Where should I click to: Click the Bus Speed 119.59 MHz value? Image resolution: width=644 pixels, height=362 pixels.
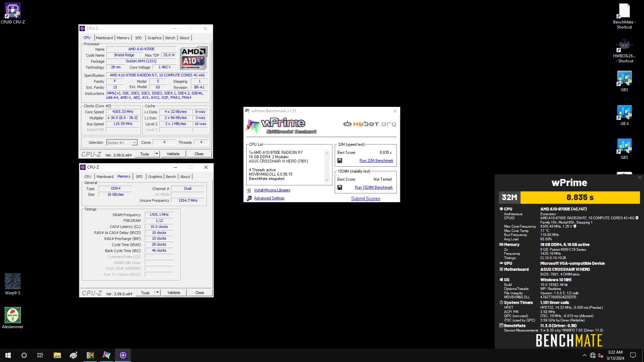pyautogui.click(x=123, y=124)
